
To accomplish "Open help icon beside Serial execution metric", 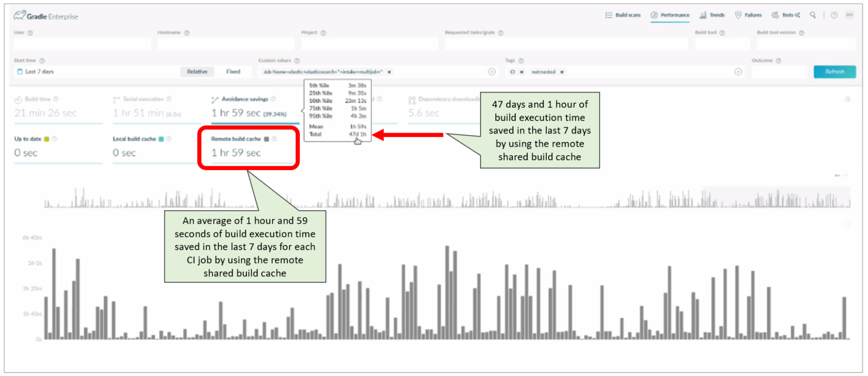I will pos(169,99).
